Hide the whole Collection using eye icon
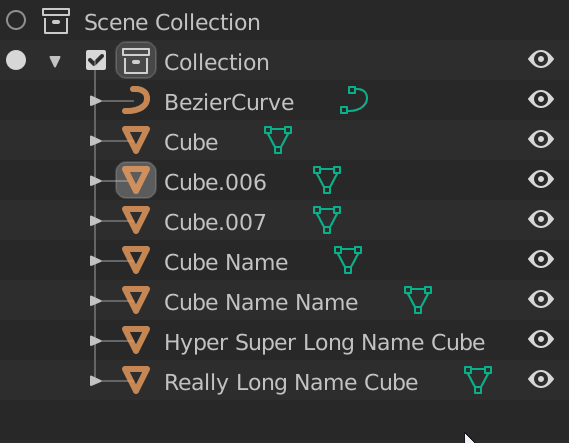Image resolution: width=569 pixels, height=443 pixels. point(541,59)
